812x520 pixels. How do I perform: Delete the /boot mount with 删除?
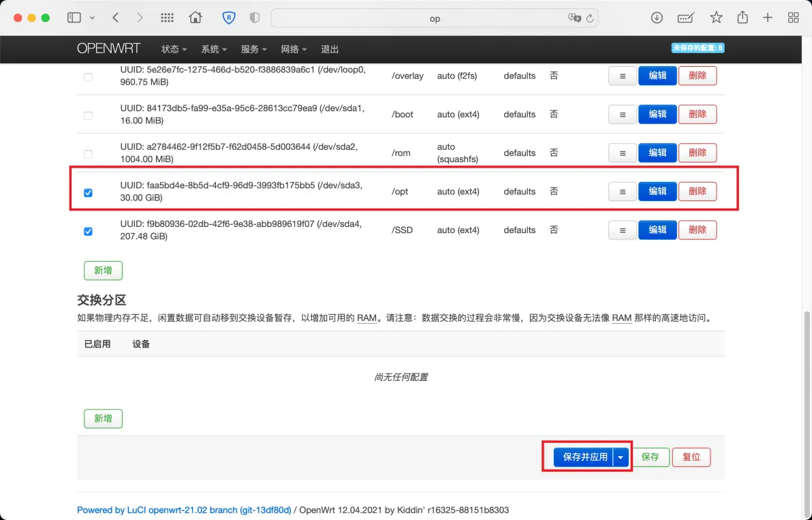pos(698,114)
